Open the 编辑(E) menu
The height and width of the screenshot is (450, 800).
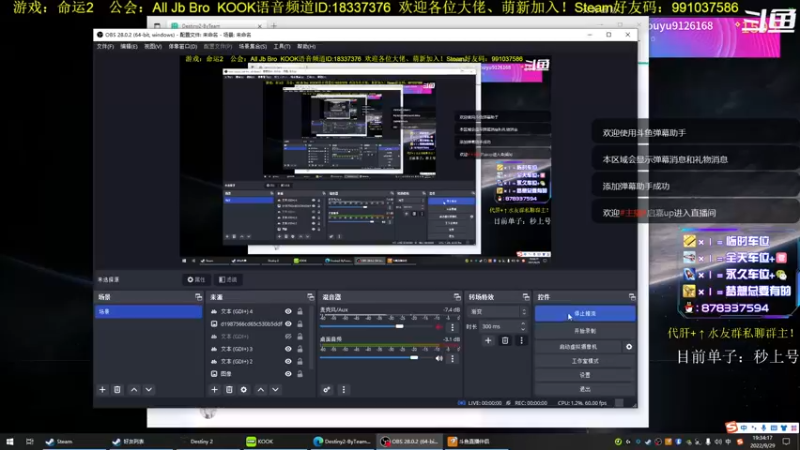click(129, 46)
